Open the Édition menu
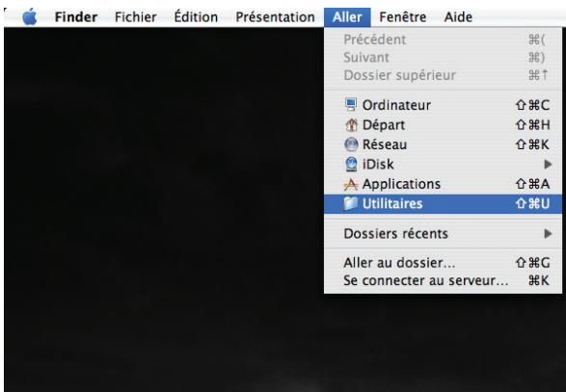The image size is (566, 392). point(196,16)
